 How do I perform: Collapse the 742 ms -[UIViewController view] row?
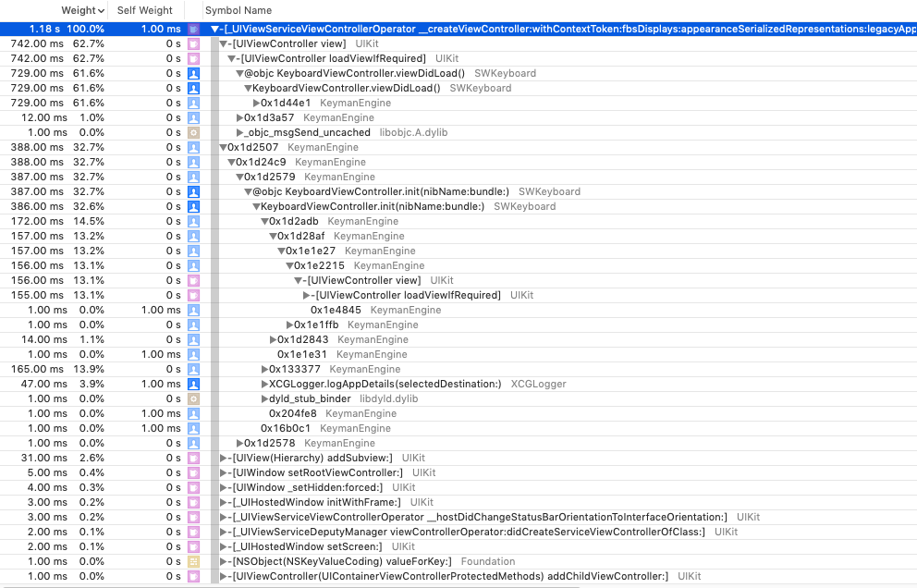(x=223, y=43)
